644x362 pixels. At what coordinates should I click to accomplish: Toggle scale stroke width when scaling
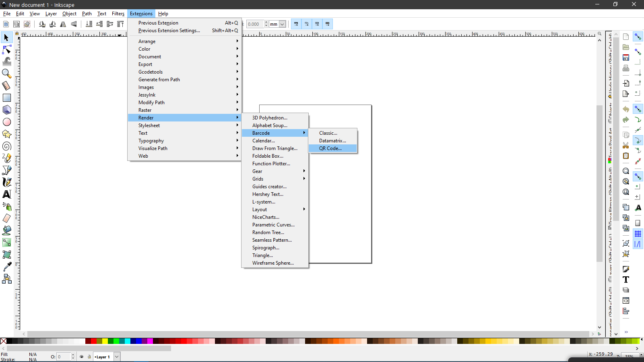pyautogui.click(x=296, y=24)
